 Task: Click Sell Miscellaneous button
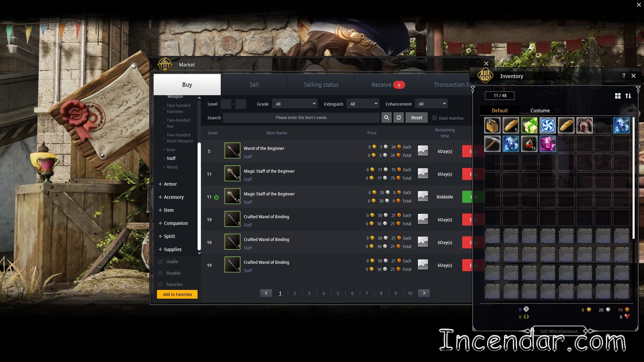559,331
